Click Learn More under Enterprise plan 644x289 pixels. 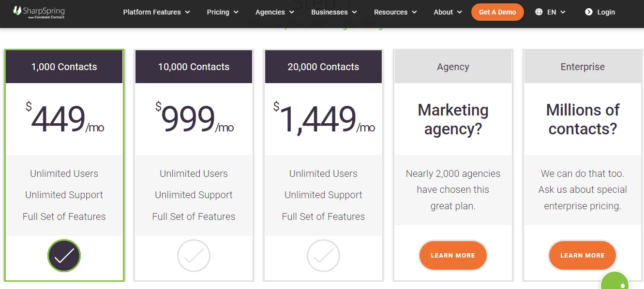[583, 255]
